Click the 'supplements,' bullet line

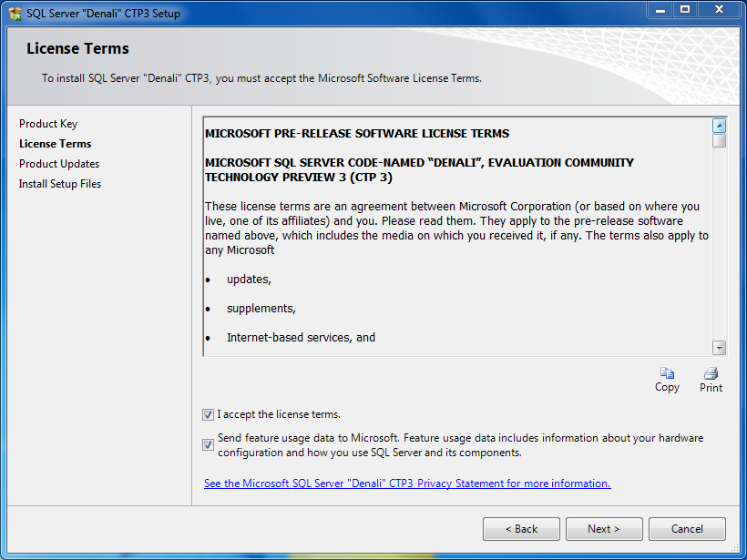[261, 309]
